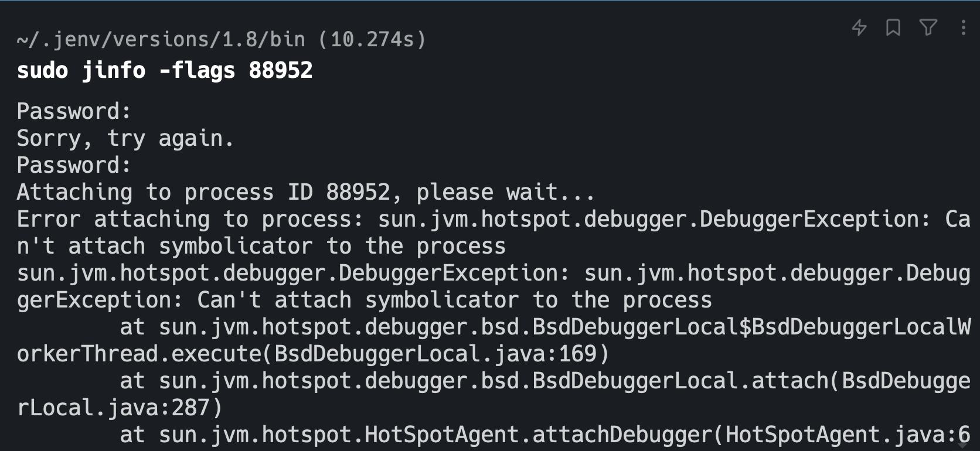Click the second Password: prompt line
980x451 pixels.
tap(74, 165)
